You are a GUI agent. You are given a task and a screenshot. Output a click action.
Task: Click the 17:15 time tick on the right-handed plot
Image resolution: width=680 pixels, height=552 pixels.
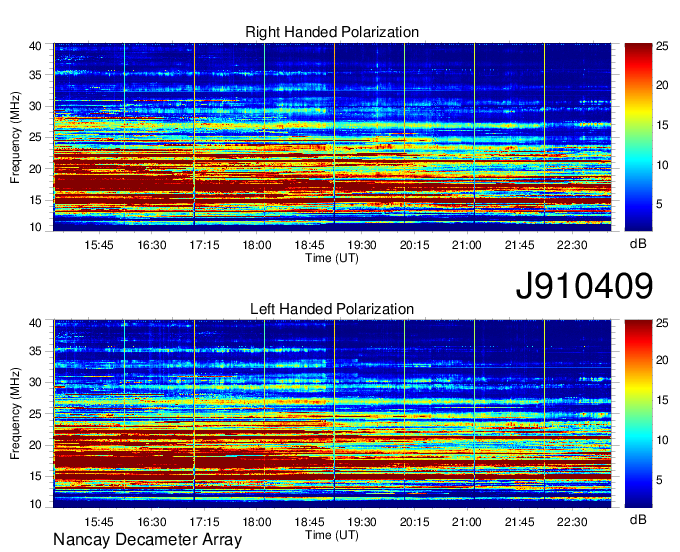pyautogui.click(x=204, y=245)
